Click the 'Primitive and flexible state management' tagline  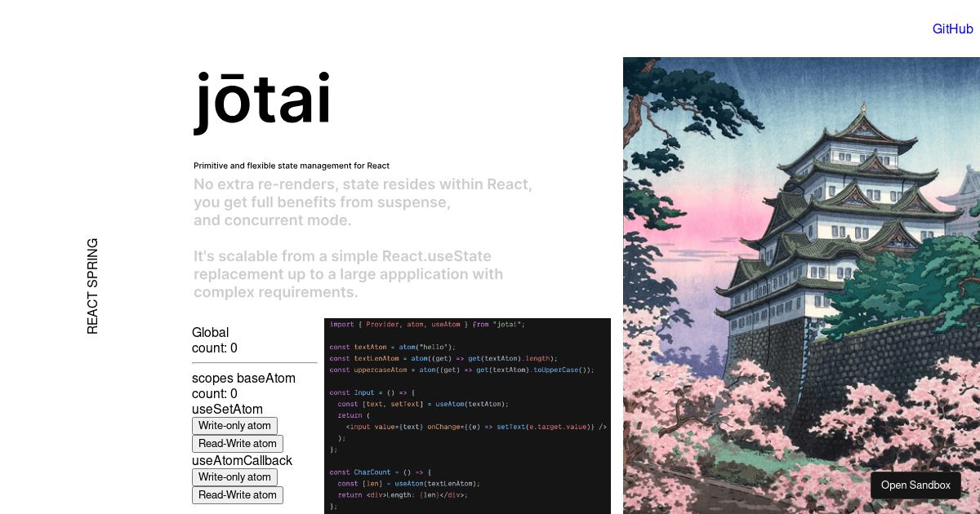(292, 166)
